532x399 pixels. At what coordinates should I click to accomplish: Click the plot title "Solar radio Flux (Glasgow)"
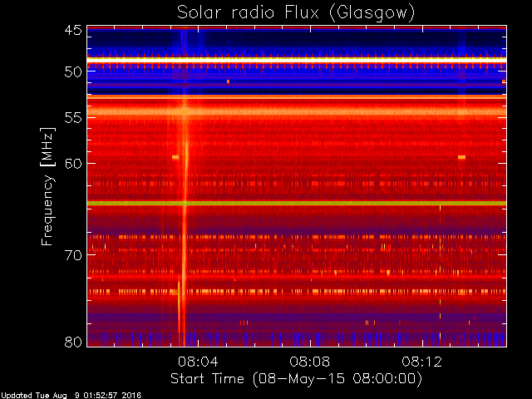click(296, 13)
